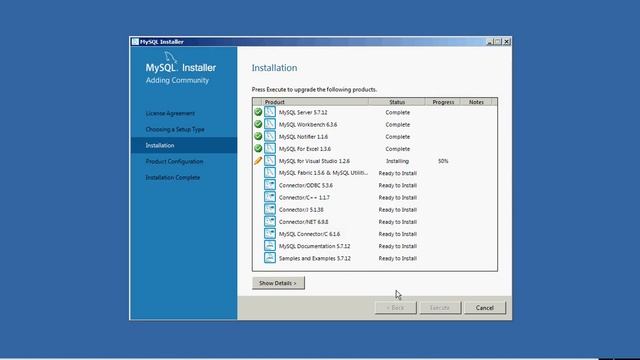
Task: Select the Connector/J 5.1.38 text
Action: pyautogui.click(x=301, y=210)
